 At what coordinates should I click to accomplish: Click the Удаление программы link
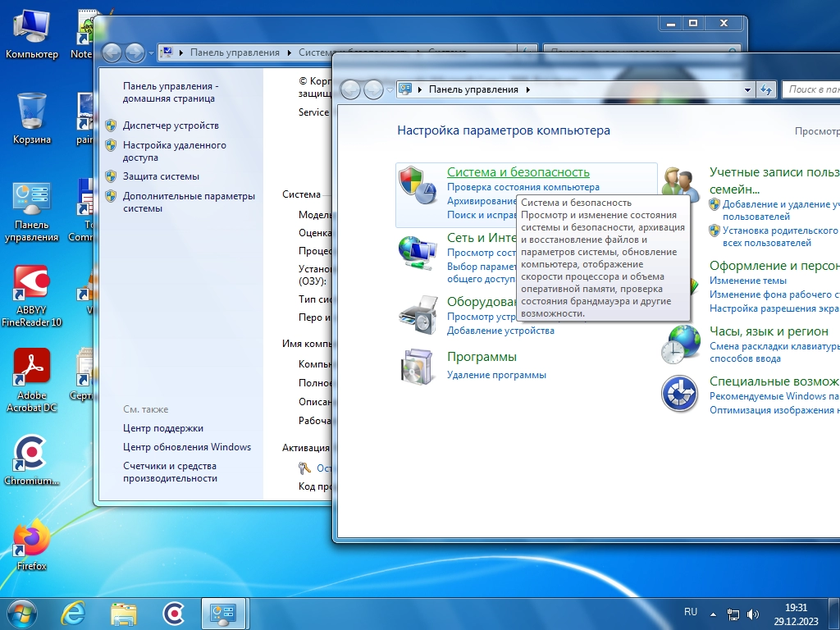point(496,375)
